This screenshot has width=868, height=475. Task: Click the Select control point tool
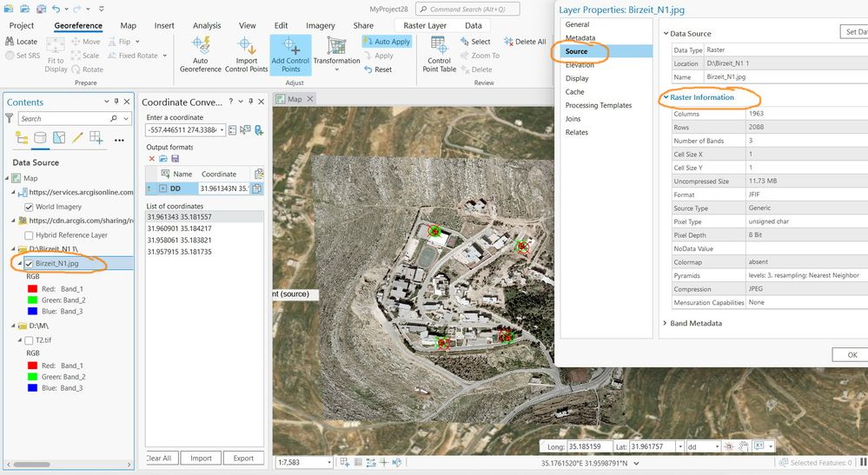coord(475,42)
